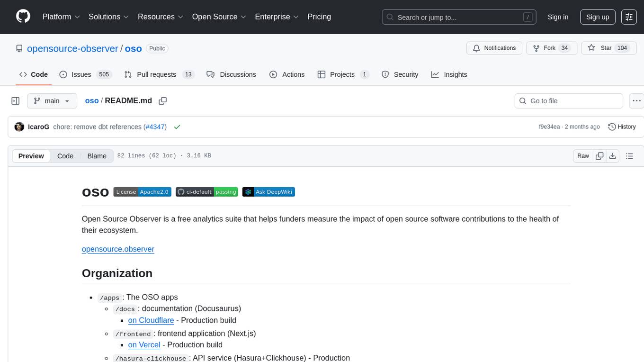
Task: Select the Preview view
Action: click(31, 156)
